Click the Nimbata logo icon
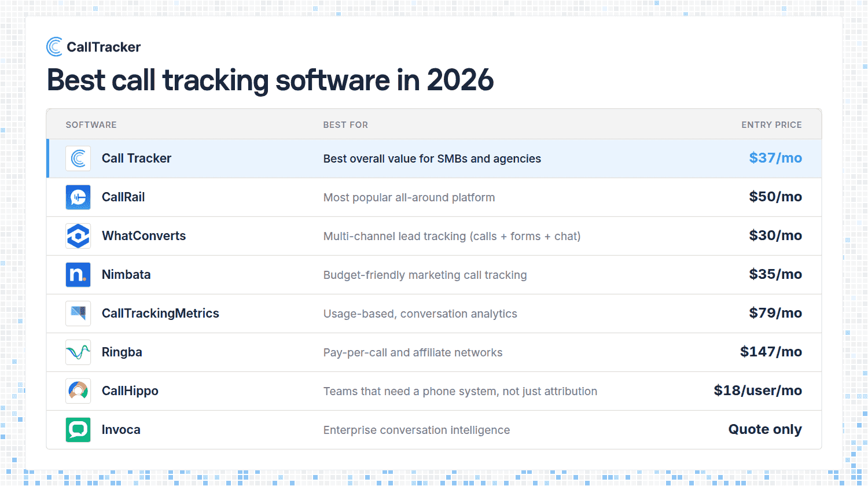This screenshot has width=868, height=486. 78,275
